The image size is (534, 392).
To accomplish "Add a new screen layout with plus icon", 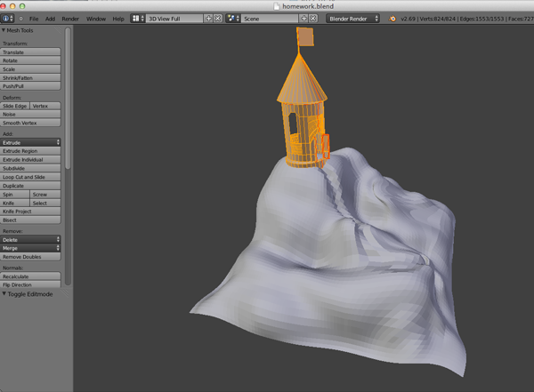I will [x=208, y=18].
